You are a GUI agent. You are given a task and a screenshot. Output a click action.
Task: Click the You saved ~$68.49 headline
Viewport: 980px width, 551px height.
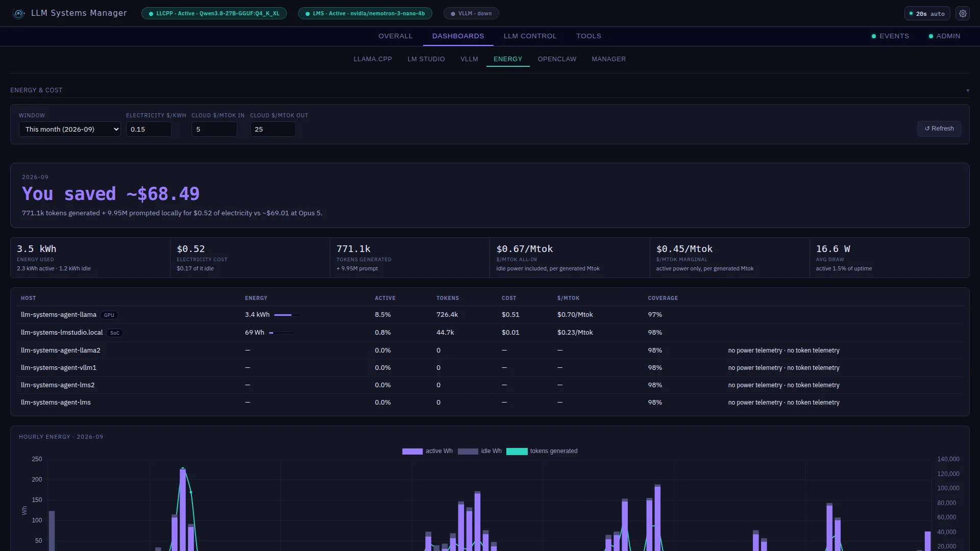(111, 194)
